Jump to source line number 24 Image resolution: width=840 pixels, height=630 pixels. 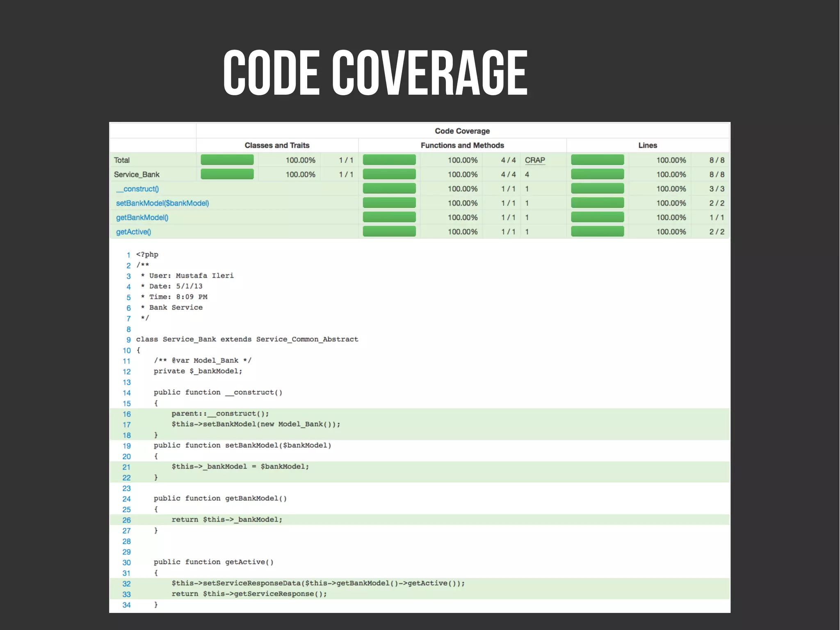coord(127,499)
